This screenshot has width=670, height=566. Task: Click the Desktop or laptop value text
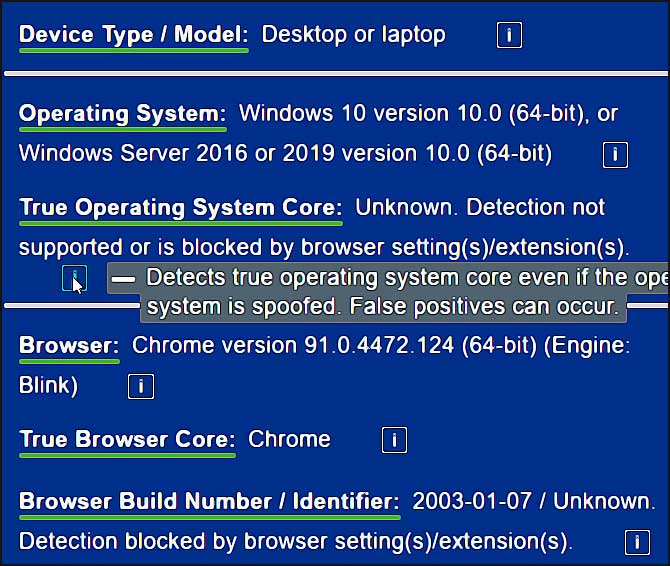click(x=353, y=35)
